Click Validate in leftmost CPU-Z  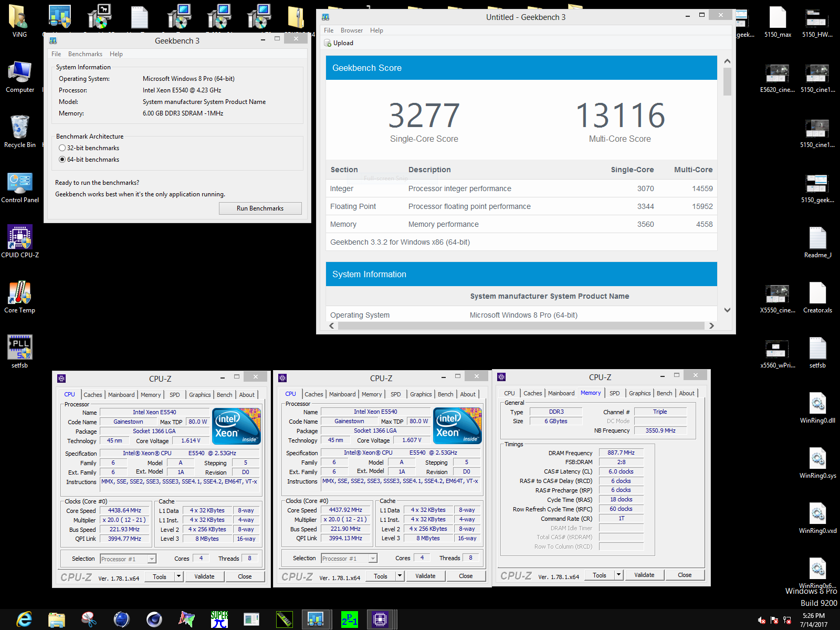pyautogui.click(x=204, y=576)
